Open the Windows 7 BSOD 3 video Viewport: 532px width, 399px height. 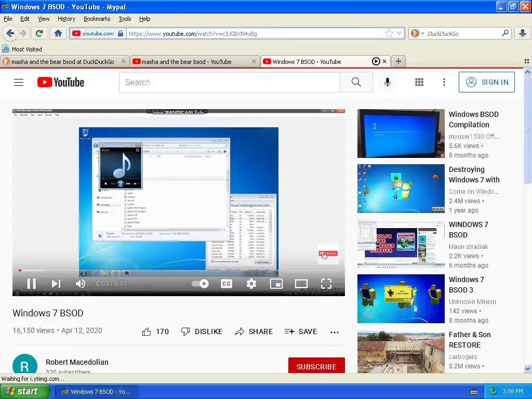tap(401, 299)
